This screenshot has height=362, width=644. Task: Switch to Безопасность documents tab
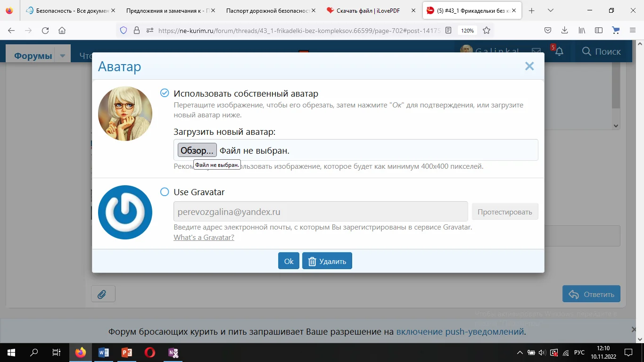[69, 10]
